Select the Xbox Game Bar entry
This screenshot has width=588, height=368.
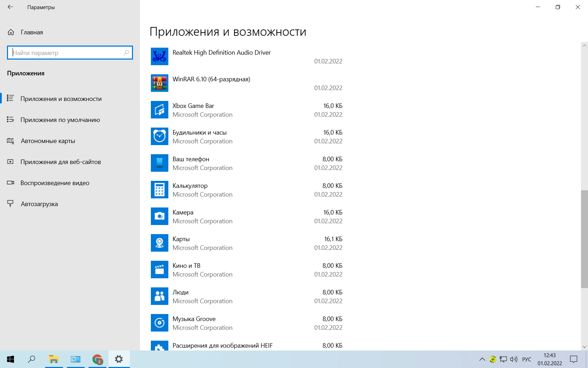tap(247, 110)
